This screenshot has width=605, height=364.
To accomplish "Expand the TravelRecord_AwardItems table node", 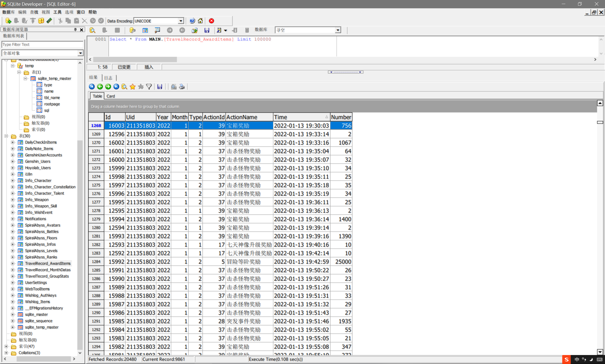I will coord(13,263).
